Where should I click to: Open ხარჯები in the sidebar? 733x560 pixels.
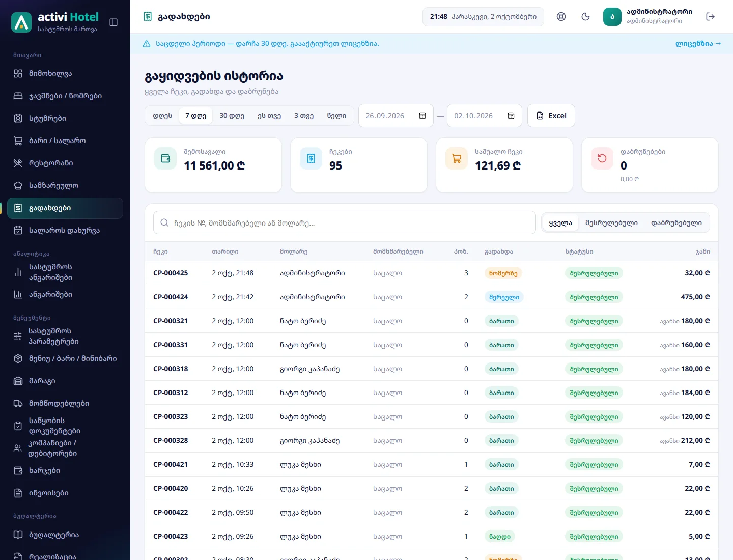point(65,470)
